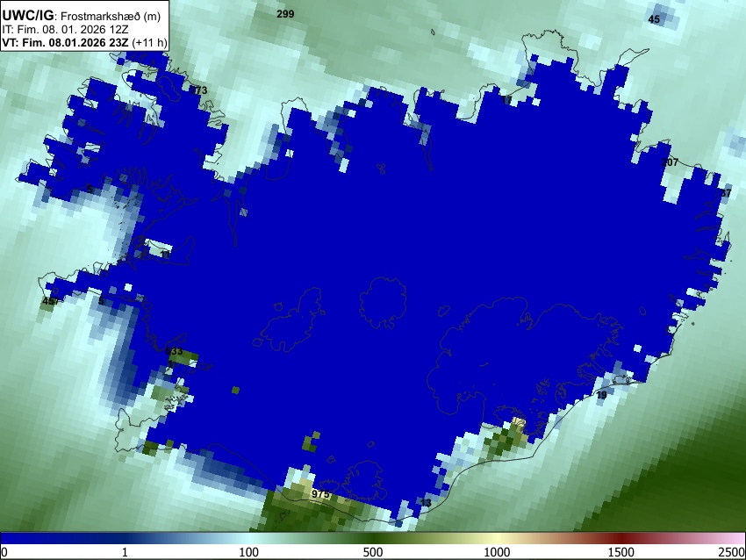
Task: Pick the map value label 17
Action: (x=506, y=100)
